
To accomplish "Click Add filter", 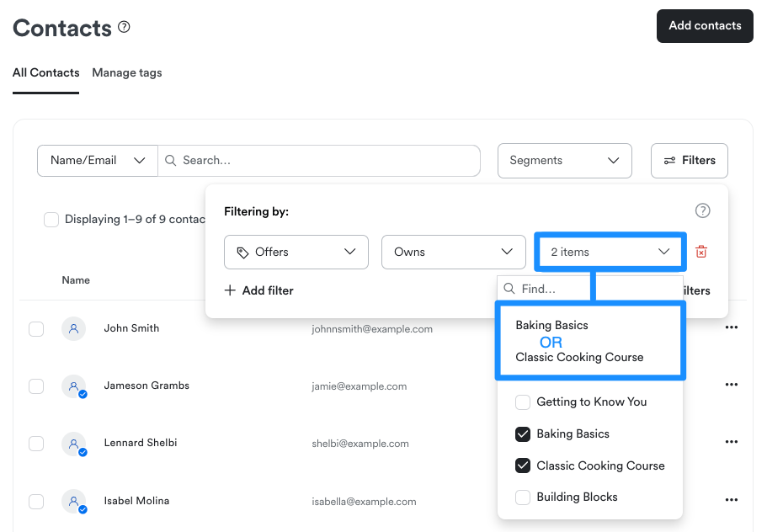I will 258,290.
